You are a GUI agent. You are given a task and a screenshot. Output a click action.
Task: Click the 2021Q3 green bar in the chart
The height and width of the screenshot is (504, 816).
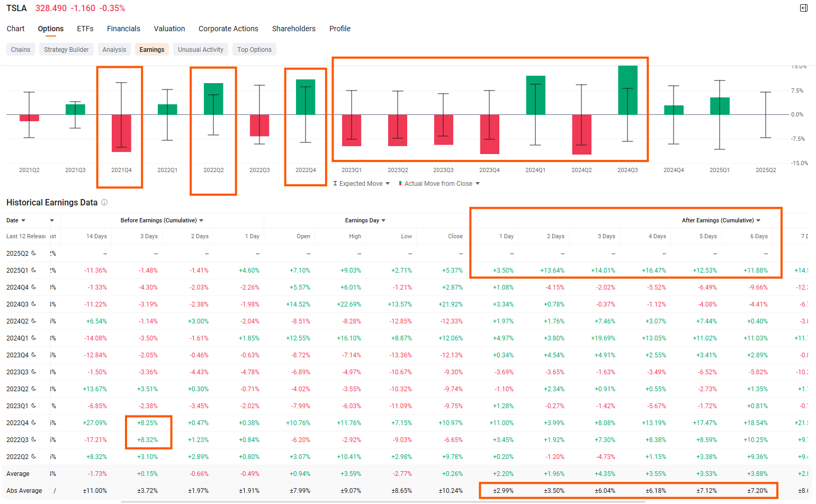coord(75,109)
